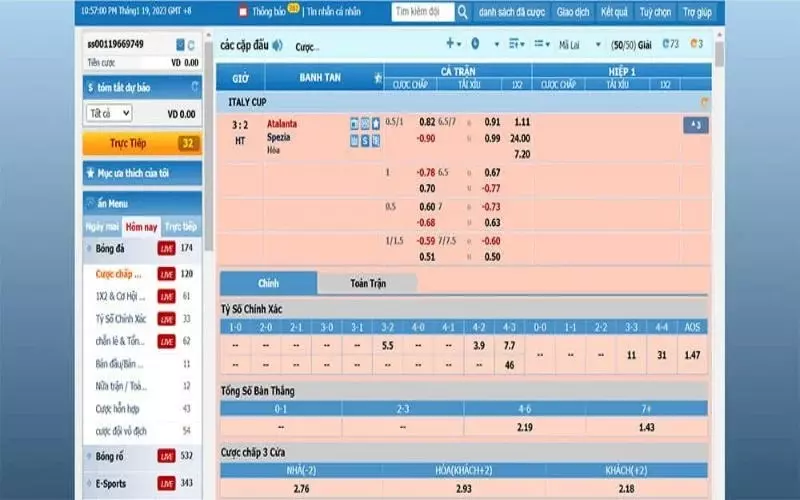This screenshot has height=500, width=800.
Task: Click the LIVE badge next to Bóng rổ
Action: click(x=166, y=456)
